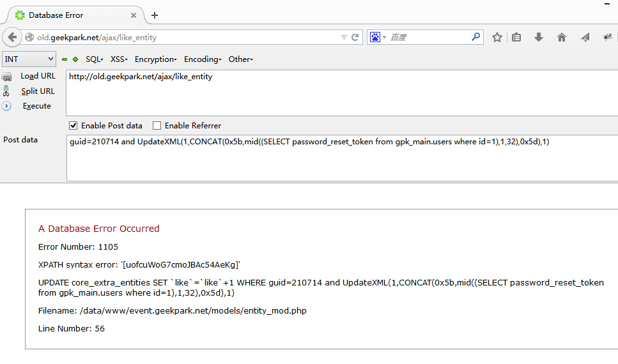Open the Baidu search engine selector

[378, 38]
